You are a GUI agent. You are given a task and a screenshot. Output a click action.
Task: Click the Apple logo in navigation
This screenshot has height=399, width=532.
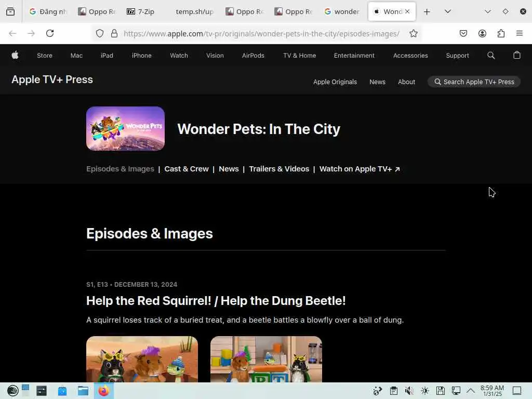point(15,55)
